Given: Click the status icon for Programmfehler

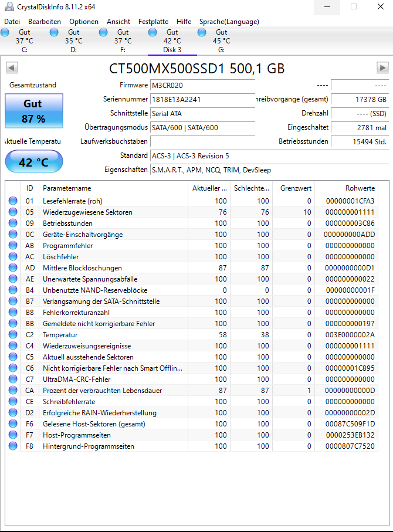Looking at the screenshot, I should [13, 245].
